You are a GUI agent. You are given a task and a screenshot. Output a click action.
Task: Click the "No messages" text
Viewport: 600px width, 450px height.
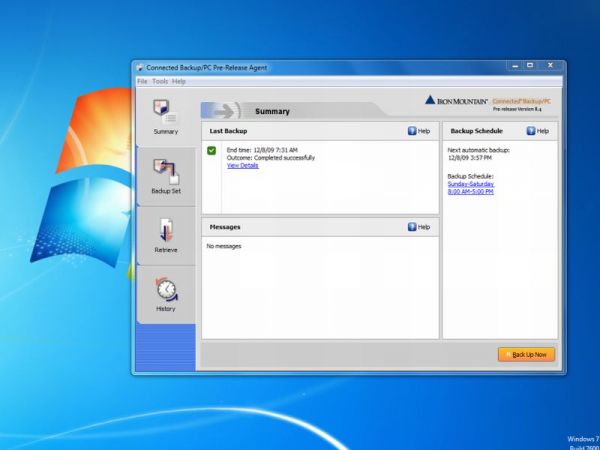coord(224,246)
